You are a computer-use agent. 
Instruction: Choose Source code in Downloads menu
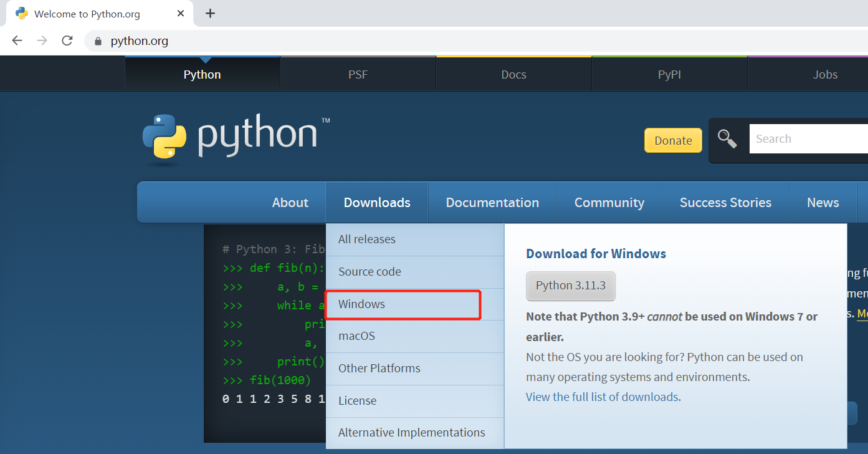[415, 272]
